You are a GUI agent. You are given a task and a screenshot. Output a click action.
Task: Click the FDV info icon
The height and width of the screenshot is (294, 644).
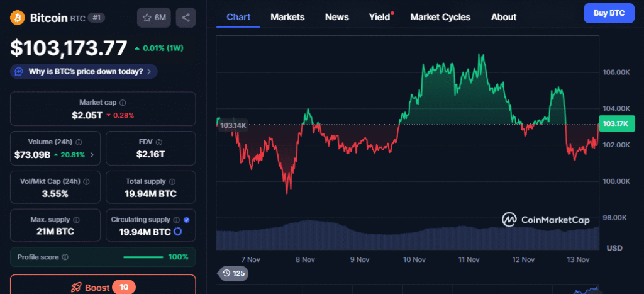pos(159,142)
